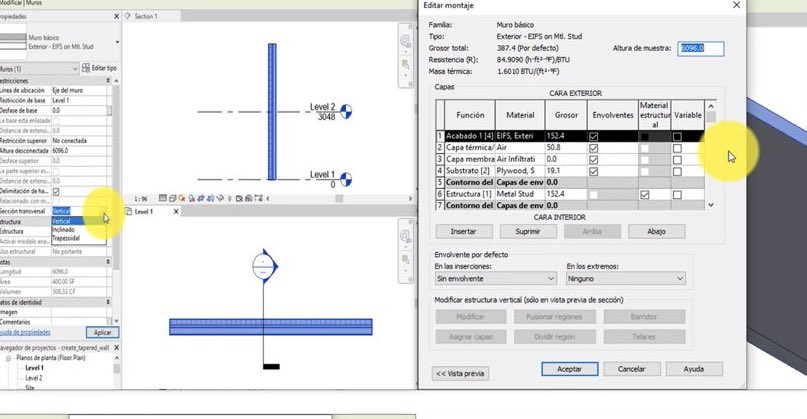Toggle Variable checkbox for Estructura row

point(677,195)
